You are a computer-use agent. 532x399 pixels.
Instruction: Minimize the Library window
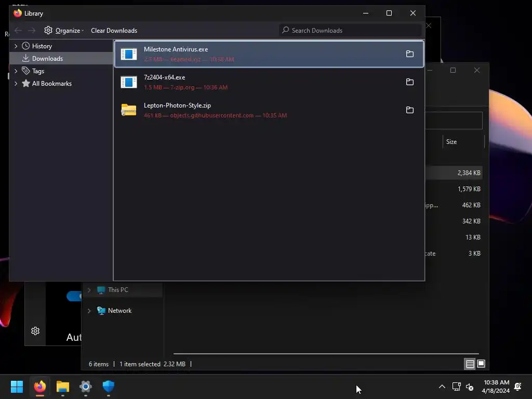(x=366, y=13)
